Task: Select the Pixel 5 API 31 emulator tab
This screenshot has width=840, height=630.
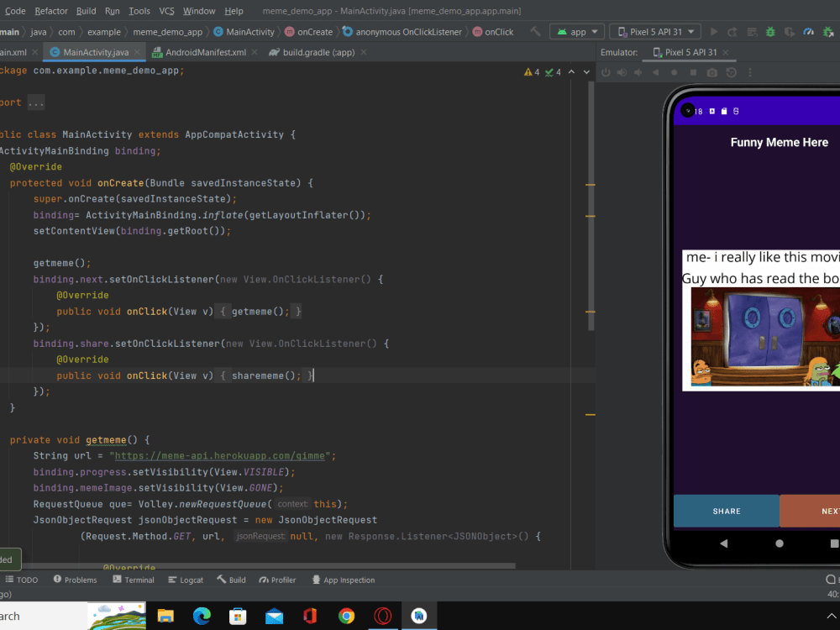Action: (690, 52)
